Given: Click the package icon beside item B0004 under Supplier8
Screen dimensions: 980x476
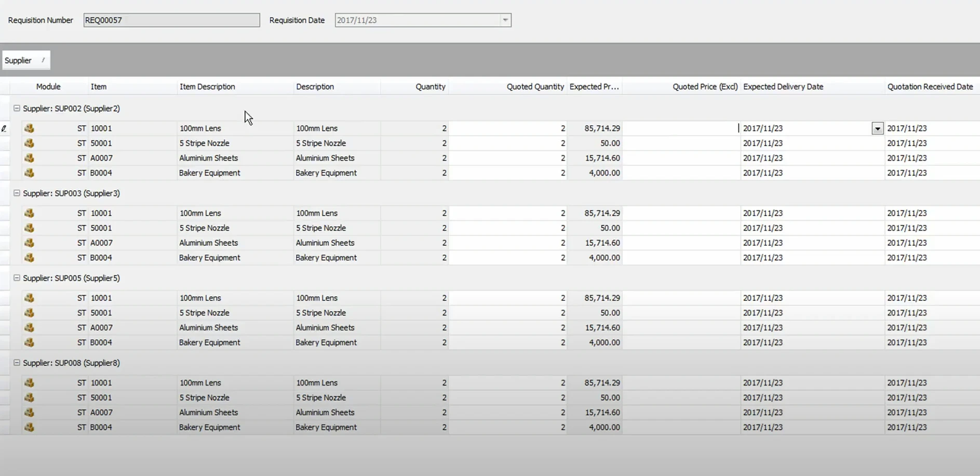Looking at the screenshot, I should coord(29,427).
